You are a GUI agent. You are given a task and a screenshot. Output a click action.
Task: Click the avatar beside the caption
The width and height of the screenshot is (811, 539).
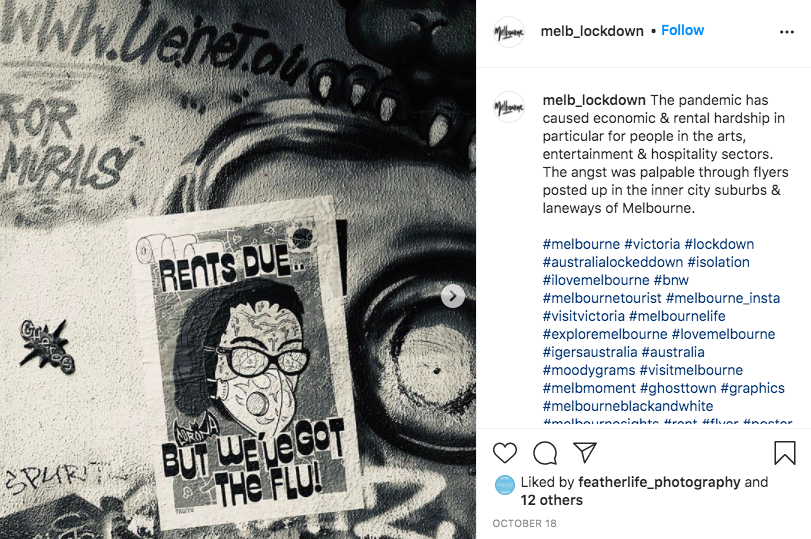(x=509, y=107)
